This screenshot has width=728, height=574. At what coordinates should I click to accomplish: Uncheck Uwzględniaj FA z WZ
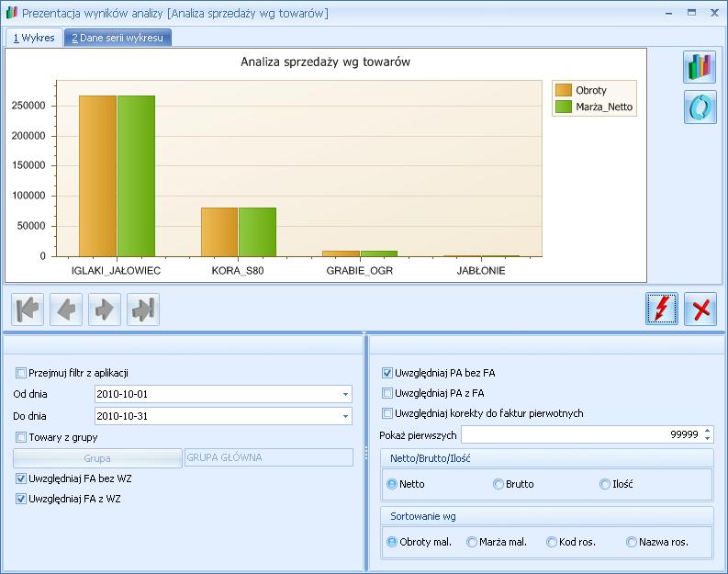tap(21, 499)
